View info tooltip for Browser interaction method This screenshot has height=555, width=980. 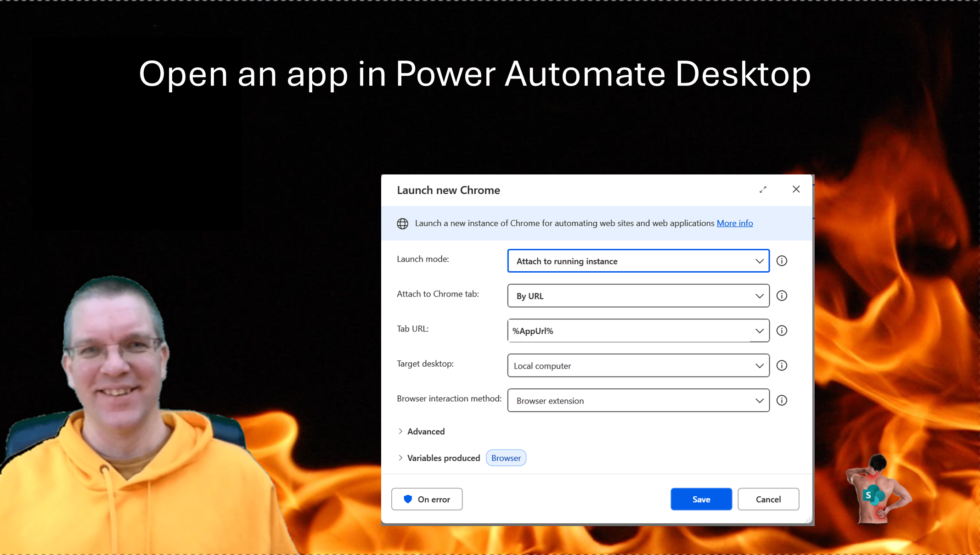pyautogui.click(x=781, y=400)
